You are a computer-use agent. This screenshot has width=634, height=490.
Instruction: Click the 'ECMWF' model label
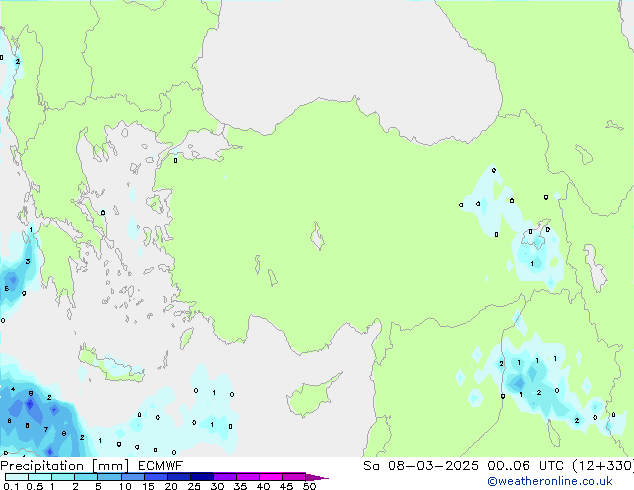161,466
